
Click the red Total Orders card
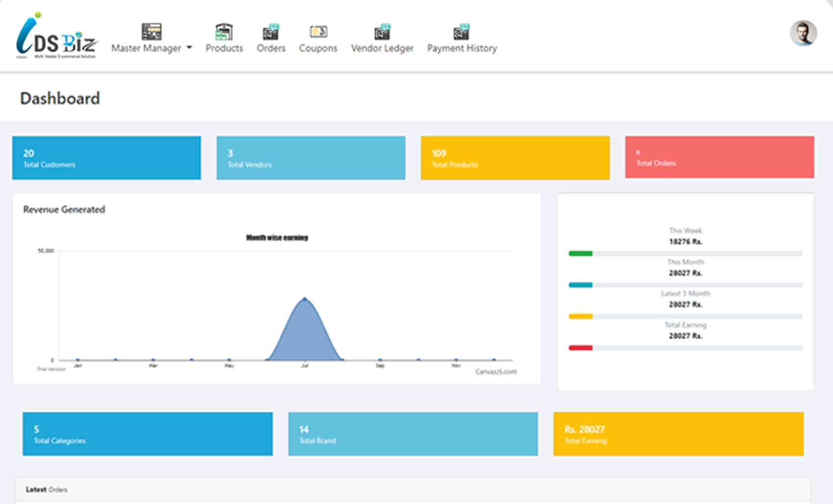pos(719,157)
